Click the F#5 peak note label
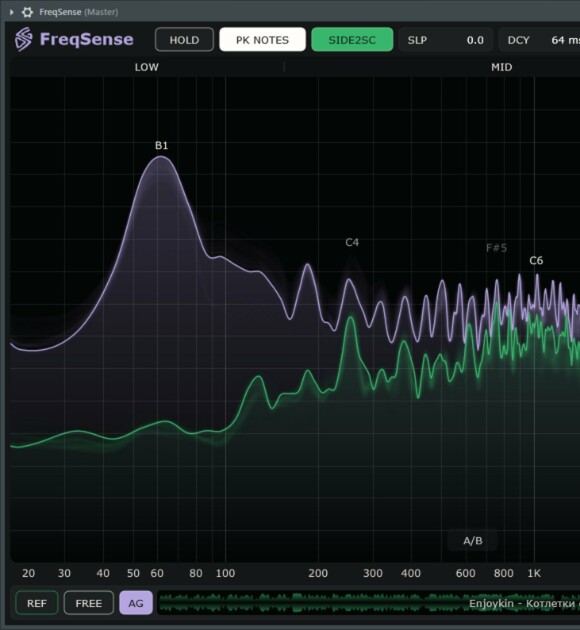580x630 pixels. coord(496,248)
